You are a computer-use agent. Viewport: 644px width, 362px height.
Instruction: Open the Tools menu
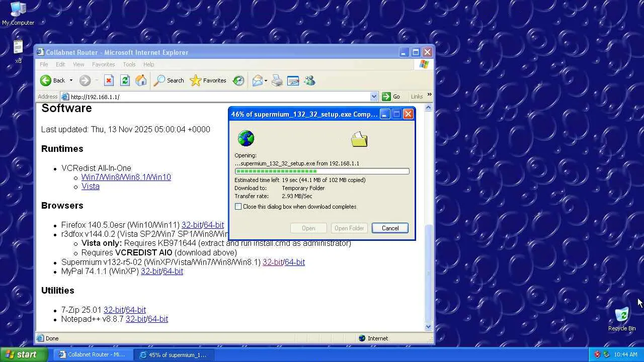(x=129, y=64)
